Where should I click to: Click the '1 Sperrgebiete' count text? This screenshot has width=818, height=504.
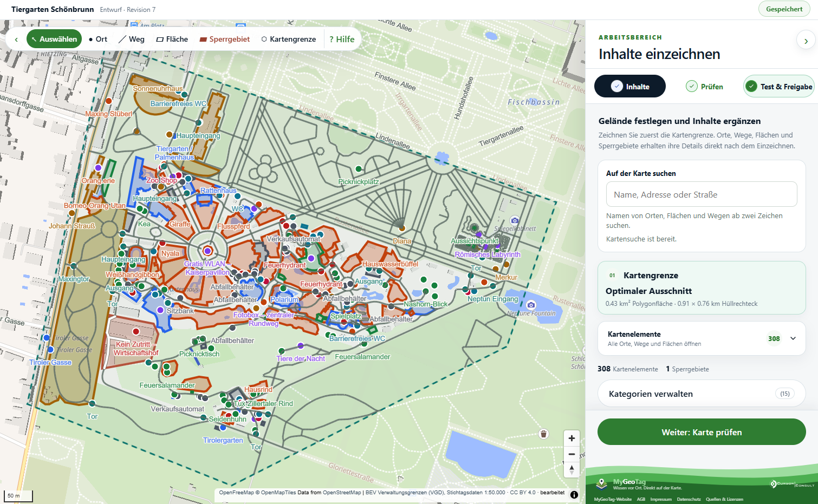[x=687, y=369]
